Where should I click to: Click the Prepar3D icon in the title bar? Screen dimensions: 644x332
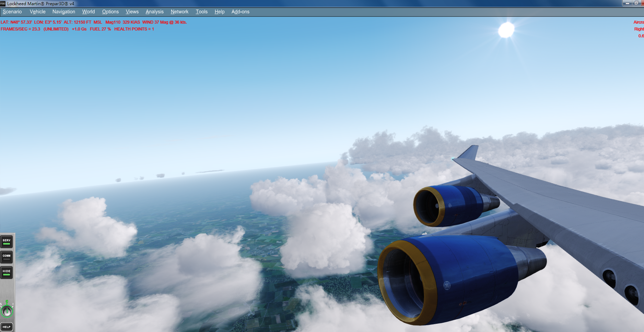[3, 3]
